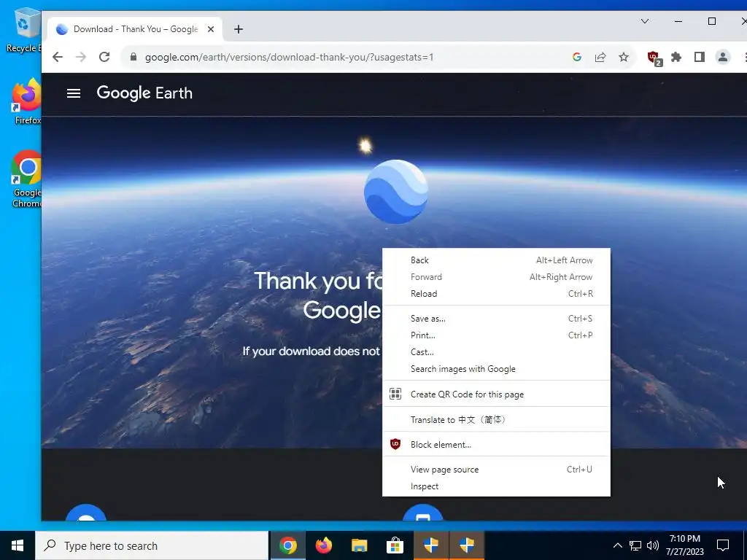747x560 pixels.
Task: Click the network tray icon
Action: [x=635, y=545]
